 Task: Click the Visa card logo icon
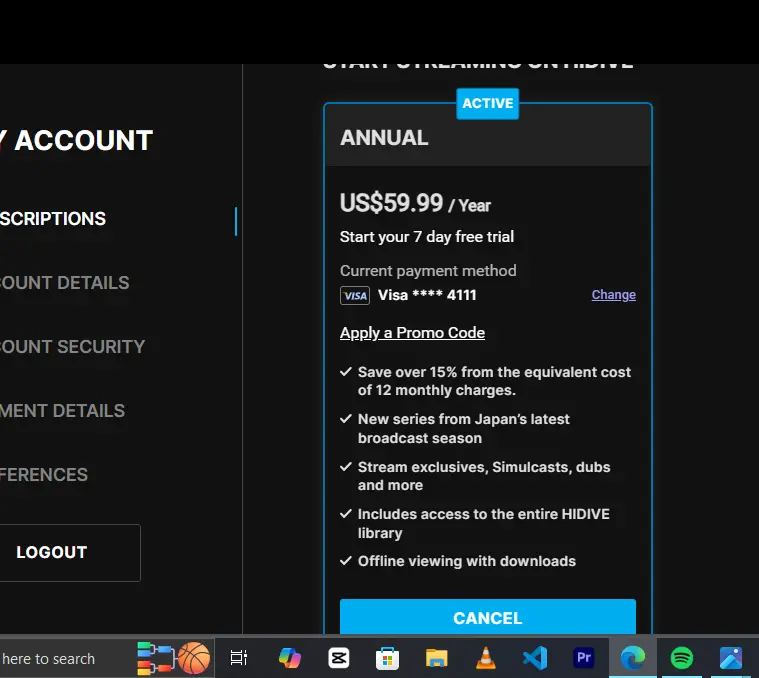click(x=355, y=296)
